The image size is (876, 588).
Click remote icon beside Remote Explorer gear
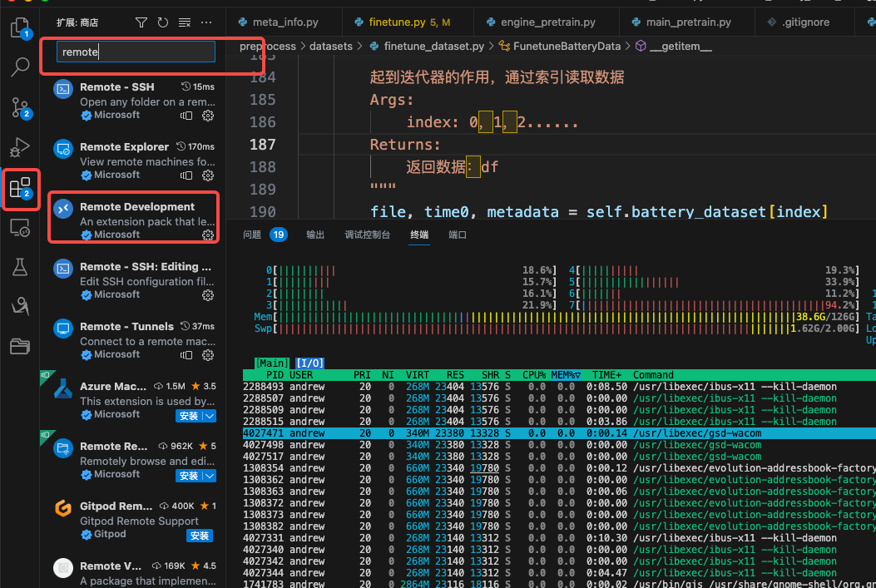coord(186,175)
